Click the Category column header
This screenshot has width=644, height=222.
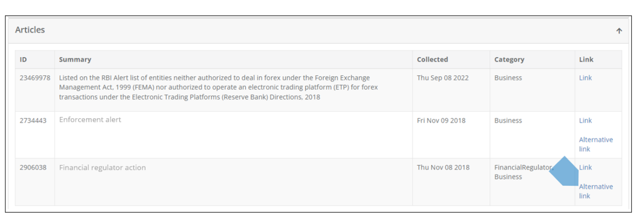(x=509, y=59)
